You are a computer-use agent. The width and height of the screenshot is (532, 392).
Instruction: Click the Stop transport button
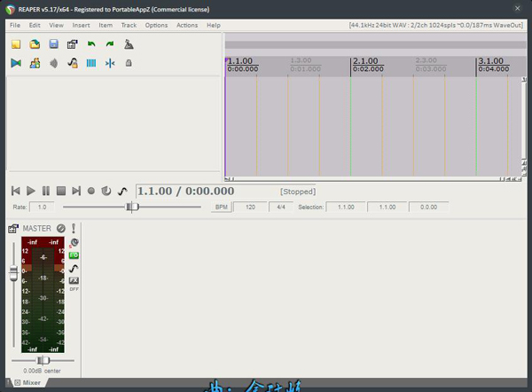(x=61, y=191)
